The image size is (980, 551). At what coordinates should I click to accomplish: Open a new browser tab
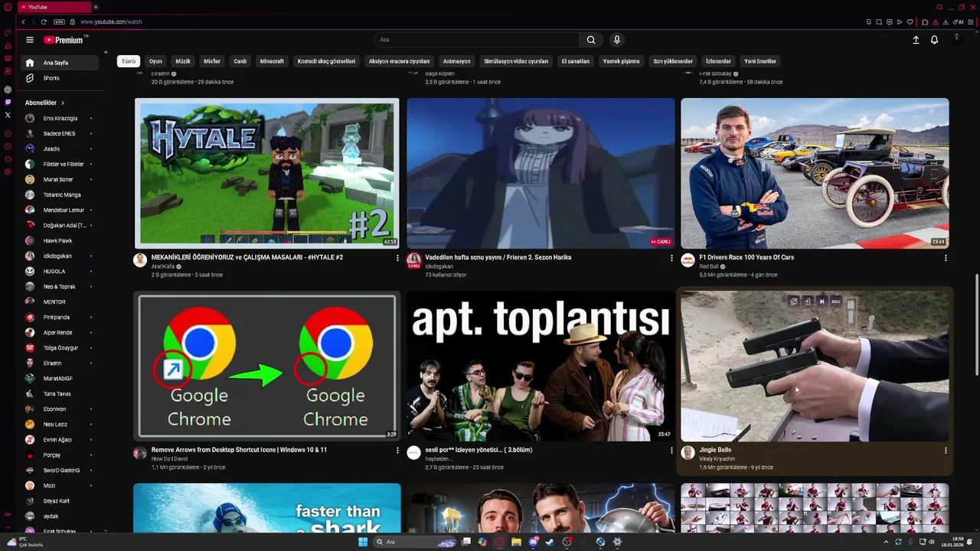96,7
